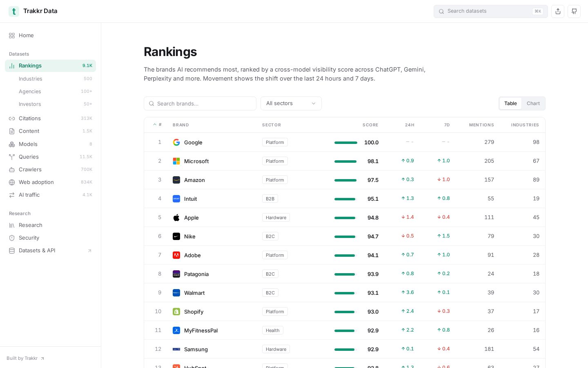Screen dimensions: 588x368
Task: Open the All sectors dropdown
Action: click(x=291, y=103)
